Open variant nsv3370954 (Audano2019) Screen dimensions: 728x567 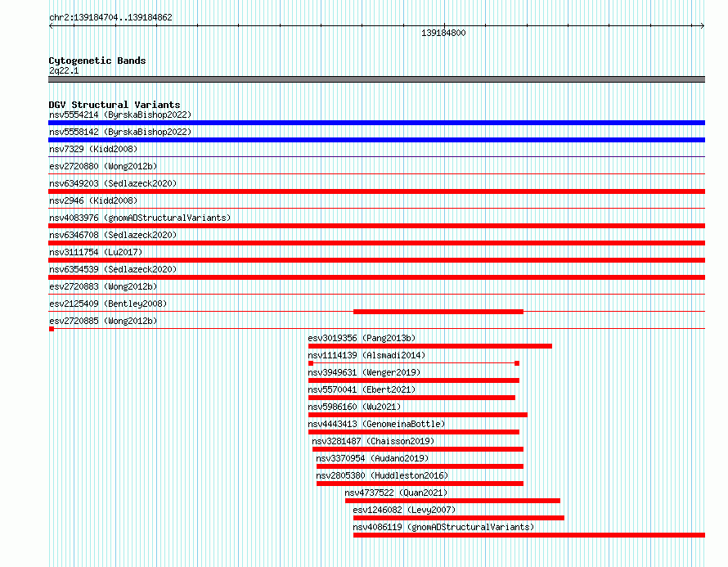(x=372, y=458)
